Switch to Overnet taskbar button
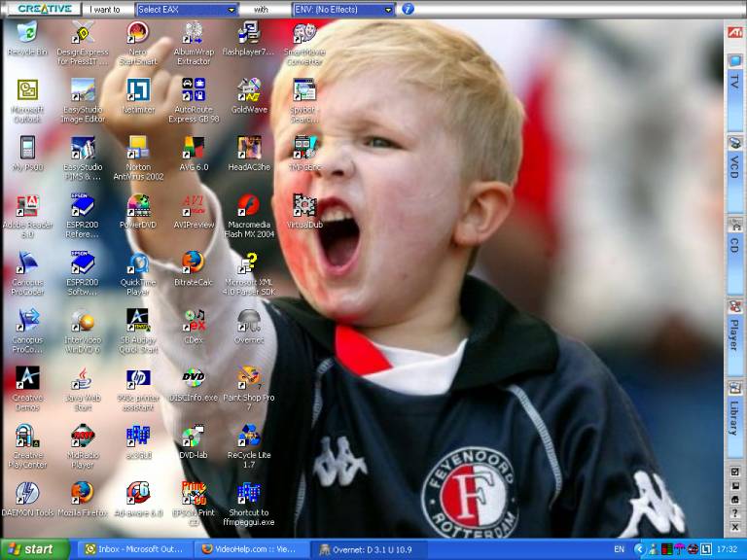747x560 pixels. pos(370,549)
